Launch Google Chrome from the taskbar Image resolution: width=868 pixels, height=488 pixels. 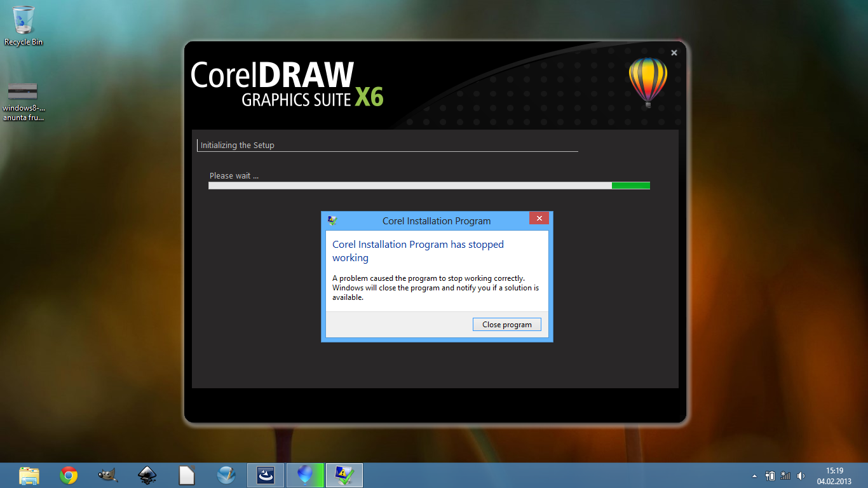pos(69,475)
